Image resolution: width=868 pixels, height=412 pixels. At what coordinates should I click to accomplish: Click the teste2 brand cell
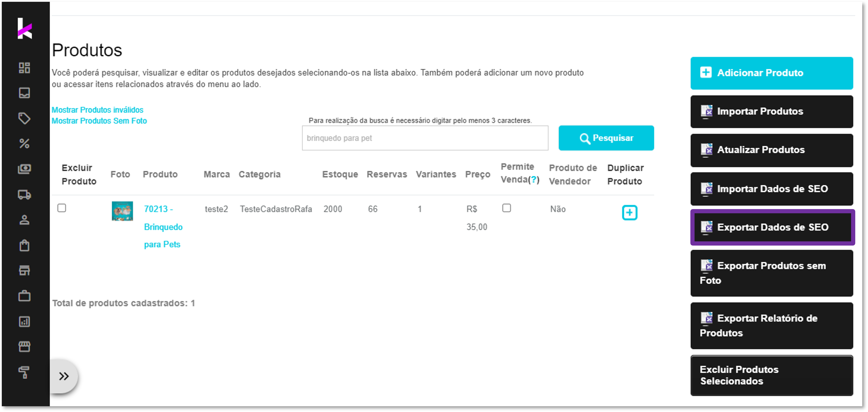coord(216,209)
